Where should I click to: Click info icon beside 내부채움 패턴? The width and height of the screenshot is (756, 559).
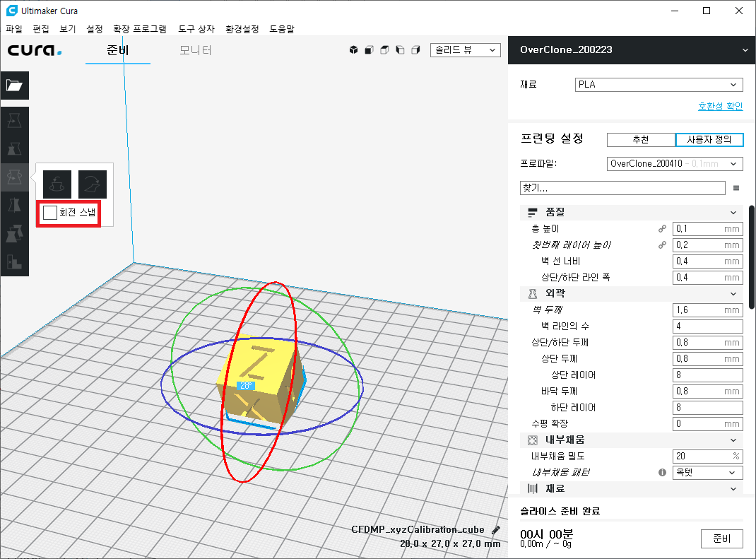tap(663, 472)
